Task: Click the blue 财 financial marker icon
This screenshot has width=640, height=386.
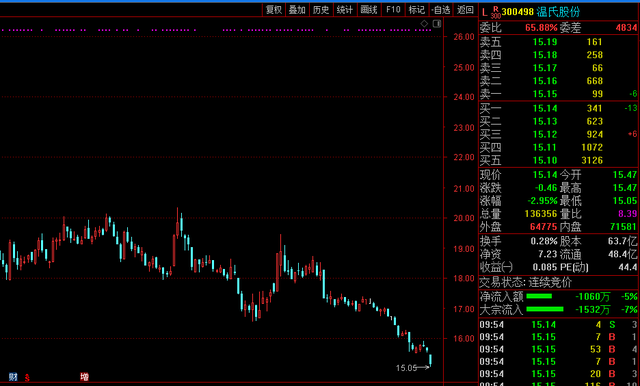Action: click(13, 377)
